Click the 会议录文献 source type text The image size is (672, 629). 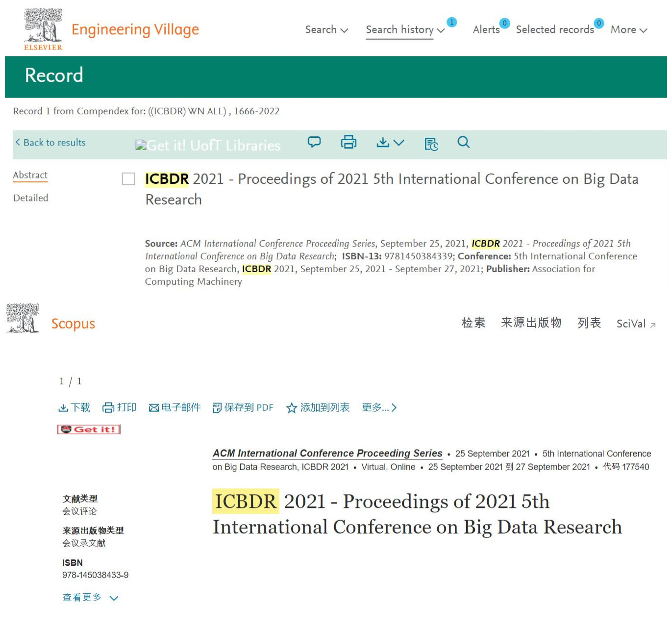(x=84, y=543)
